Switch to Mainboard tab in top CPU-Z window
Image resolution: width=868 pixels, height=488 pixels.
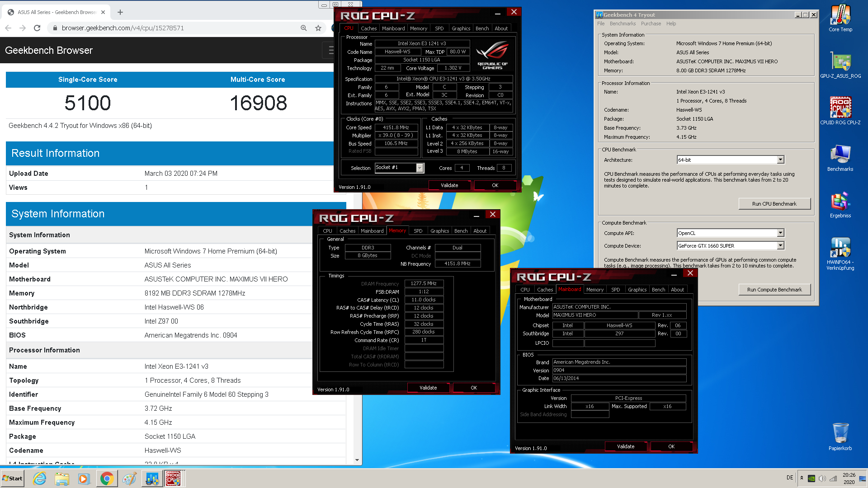pyautogui.click(x=393, y=28)
